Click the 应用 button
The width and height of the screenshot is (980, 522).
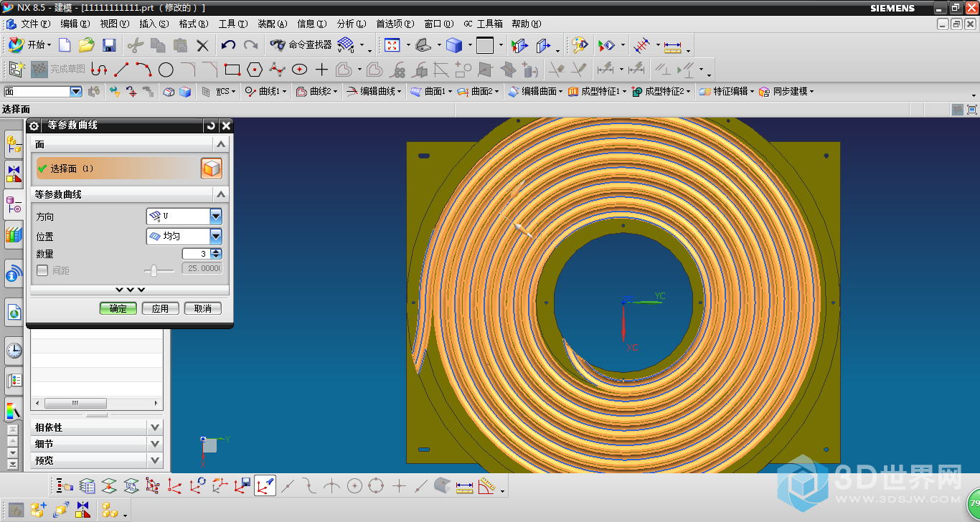161,308
